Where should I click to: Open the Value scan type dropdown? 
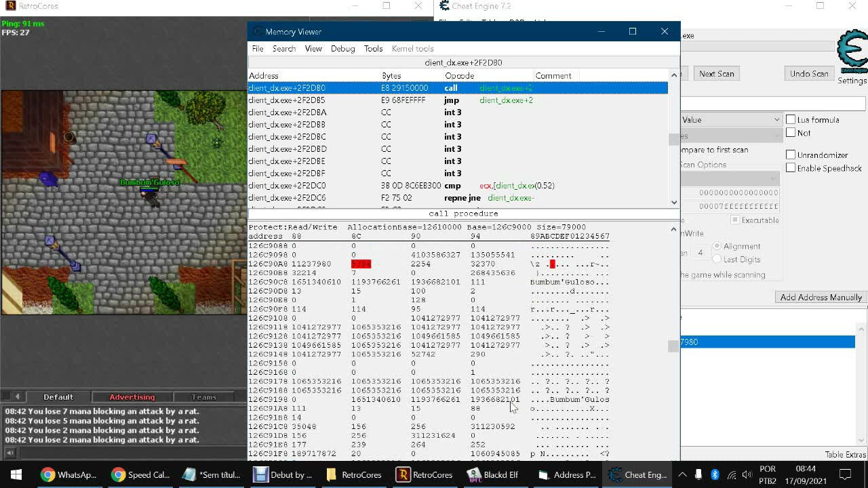731,119
